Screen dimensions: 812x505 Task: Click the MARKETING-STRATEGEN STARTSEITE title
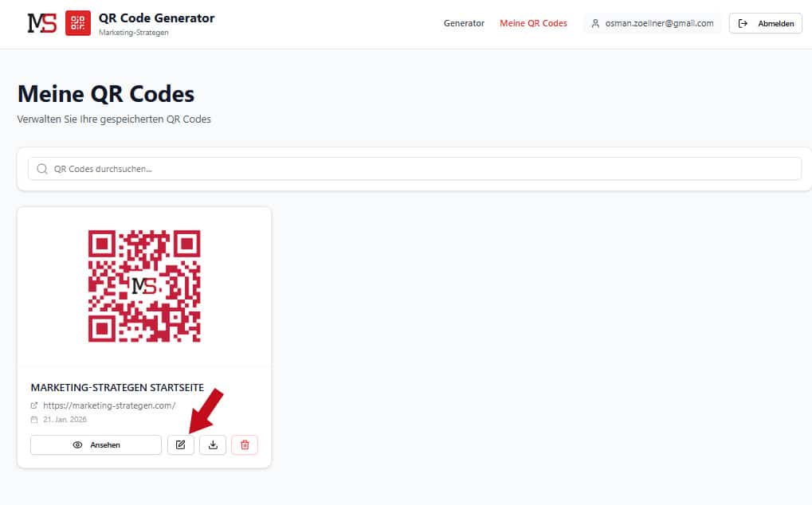click(116, 386)
